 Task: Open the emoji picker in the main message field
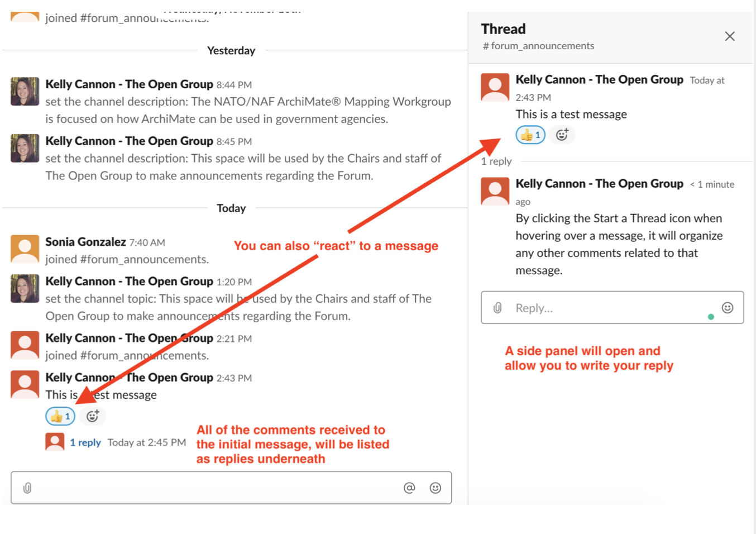click(435, 487)
